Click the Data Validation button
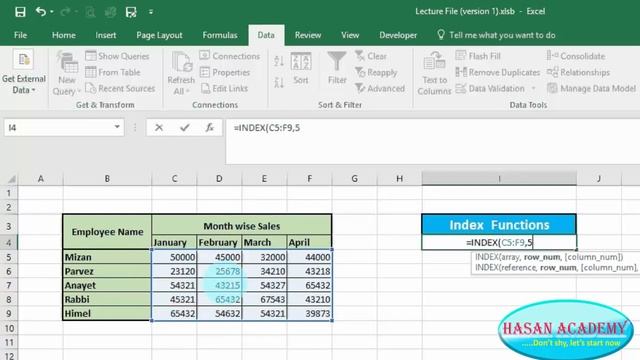The width and height of the screenshot is (640, 360). point(490,88)
